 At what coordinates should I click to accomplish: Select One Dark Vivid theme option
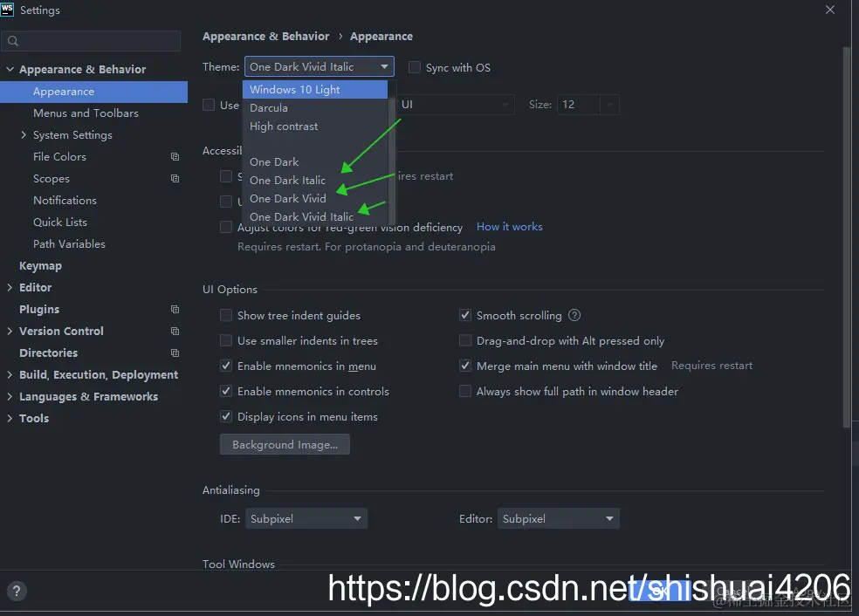click(315, 198)
